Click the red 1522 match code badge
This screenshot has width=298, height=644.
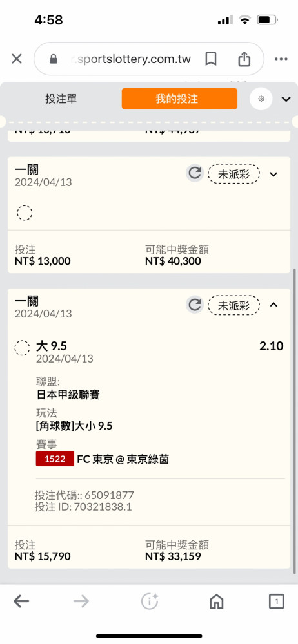[55, 459]
